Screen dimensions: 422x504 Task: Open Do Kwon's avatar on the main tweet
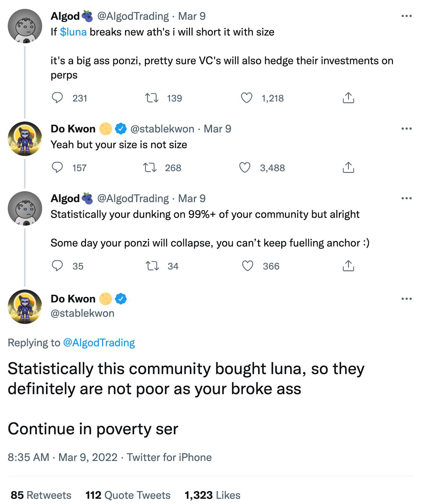[25, 306]
